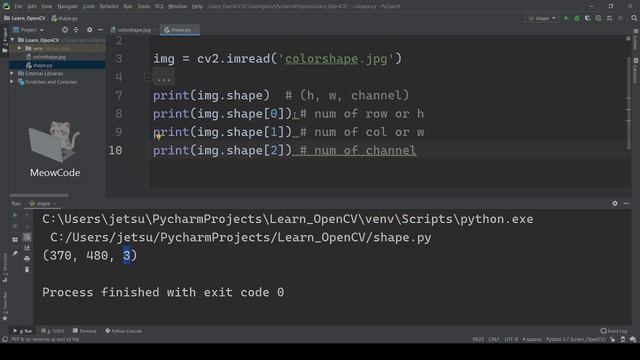Click the profiler icon in the run toolbar
The width and height of the screenshot is (640, 360).
point(598,18)
